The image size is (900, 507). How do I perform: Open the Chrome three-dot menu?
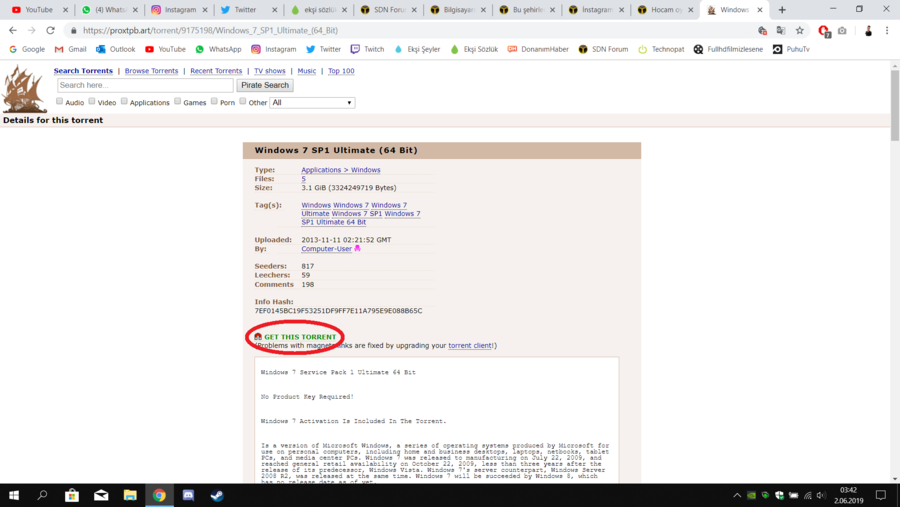[887, 30]
